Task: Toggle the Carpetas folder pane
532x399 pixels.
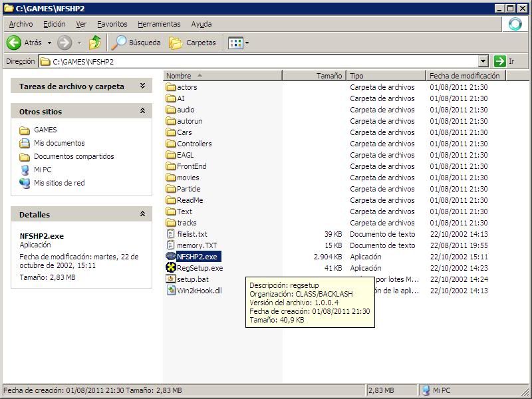Action: coord(192,43)
